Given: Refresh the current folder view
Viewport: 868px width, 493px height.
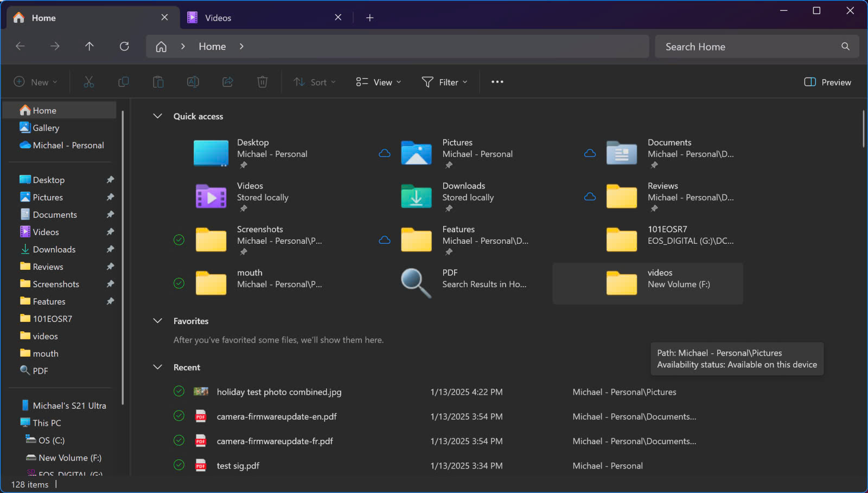Looking at the screenshot, I should click(124, 46).
